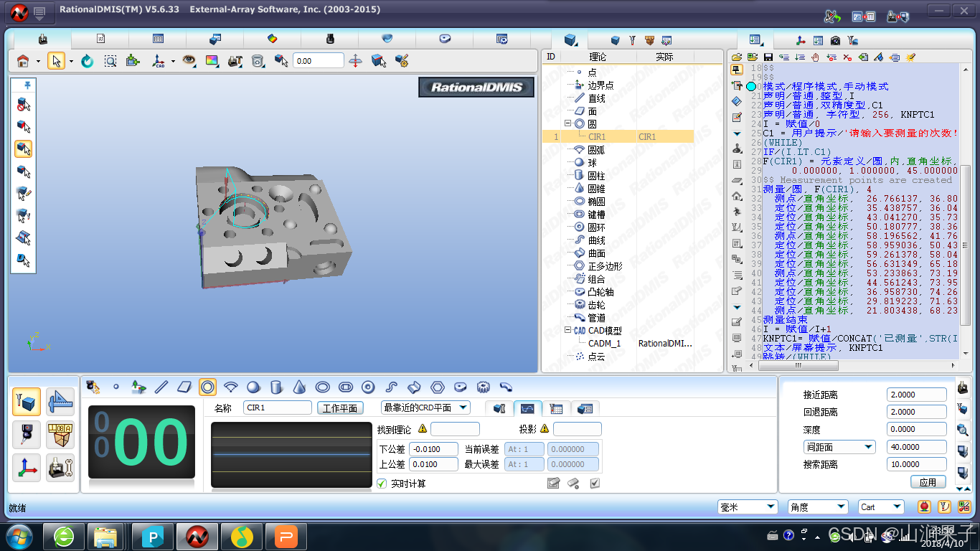Expand the home icon dropdown arrow
This screenshot has height=551, width=980.
[x=38, y=62]
